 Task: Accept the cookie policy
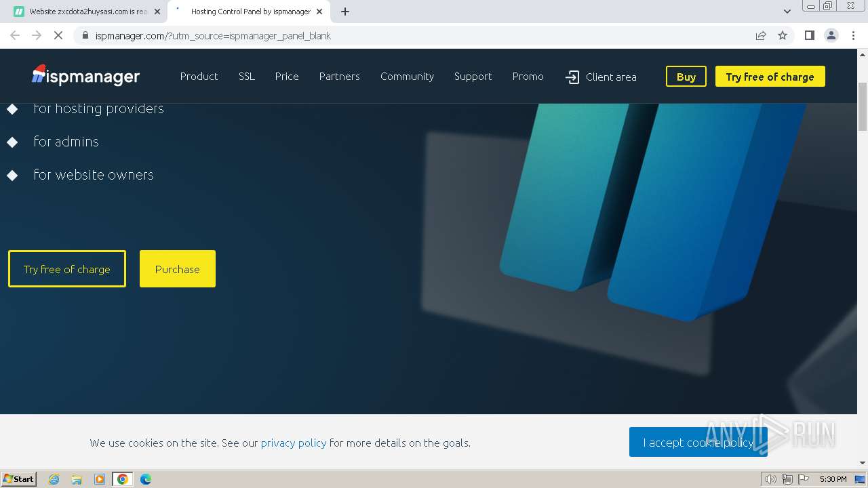(x=698, y=442)
